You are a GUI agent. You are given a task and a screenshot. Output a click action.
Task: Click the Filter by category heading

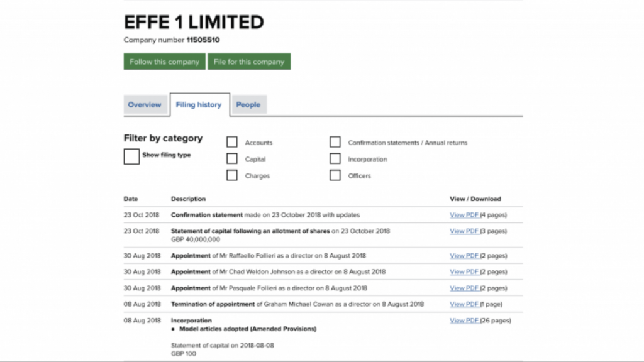click(163, 138)
